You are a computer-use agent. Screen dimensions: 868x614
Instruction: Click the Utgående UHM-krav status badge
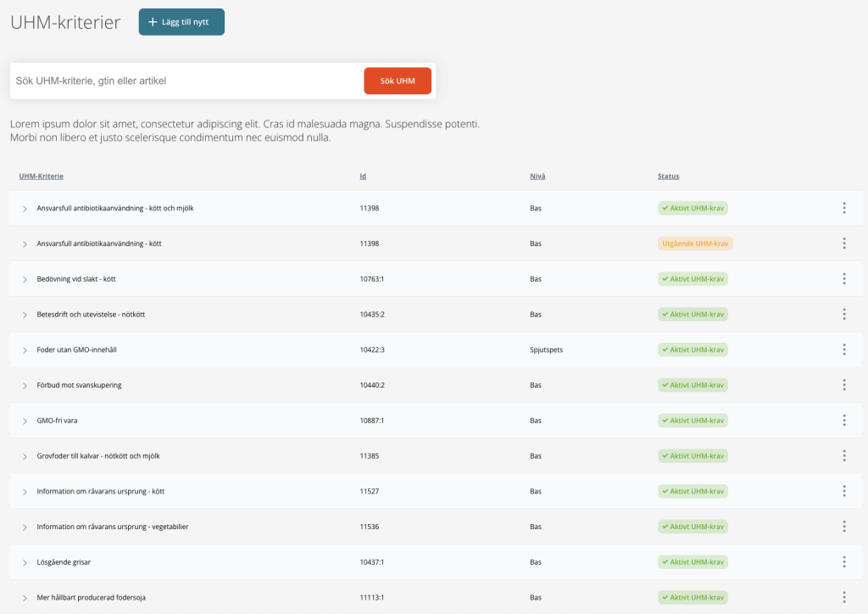(695, 243)
